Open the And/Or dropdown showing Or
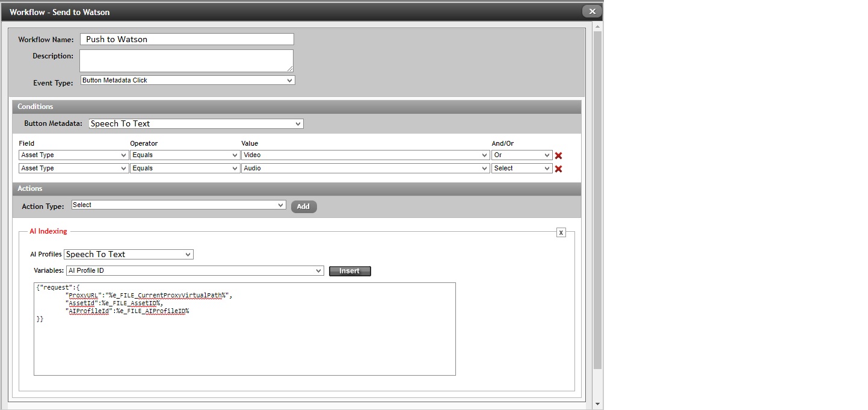The height and width of the screenshot is (410, 868). pos(522,155)
